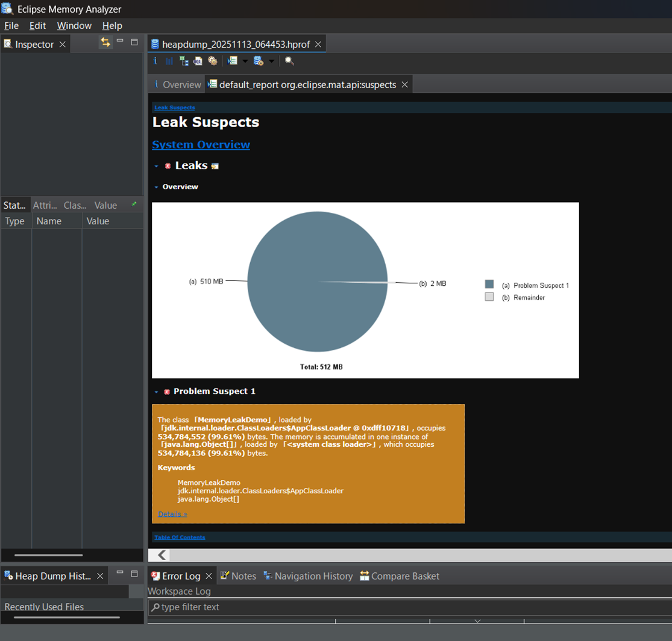Collapse the Problem Suspect 1 section
Image resolution: width=672 pixels, height=641 pixels.
[x=156, y=392]
